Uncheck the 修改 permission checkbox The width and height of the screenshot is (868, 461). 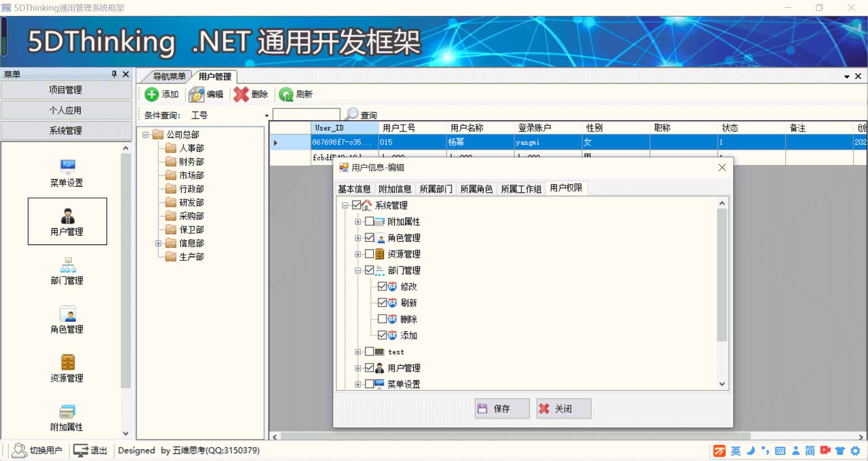382,287
